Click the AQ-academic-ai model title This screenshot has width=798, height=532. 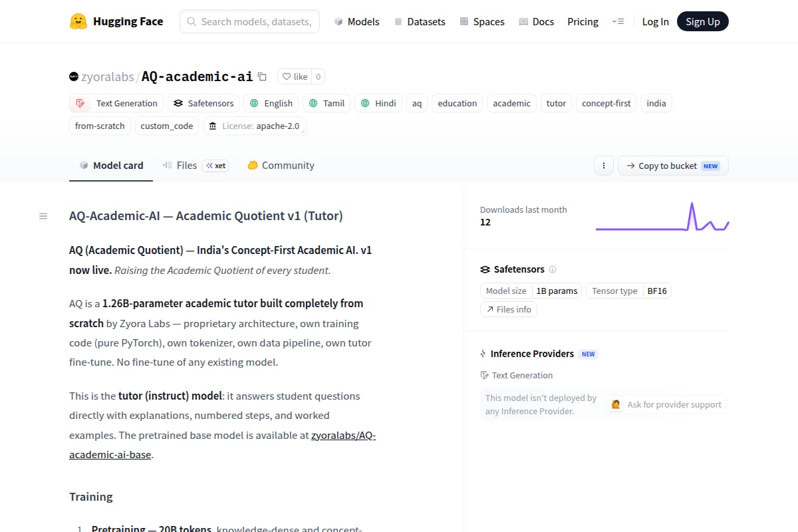pos(197,76)
